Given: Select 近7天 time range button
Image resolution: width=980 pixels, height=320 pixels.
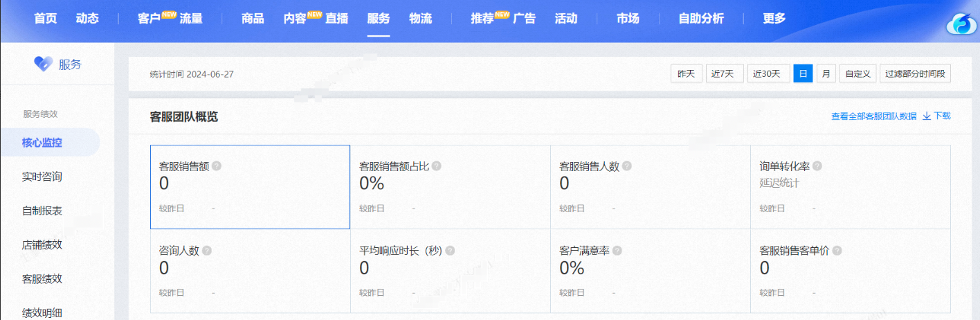Looking at the screenshot, I should point(725,73).
